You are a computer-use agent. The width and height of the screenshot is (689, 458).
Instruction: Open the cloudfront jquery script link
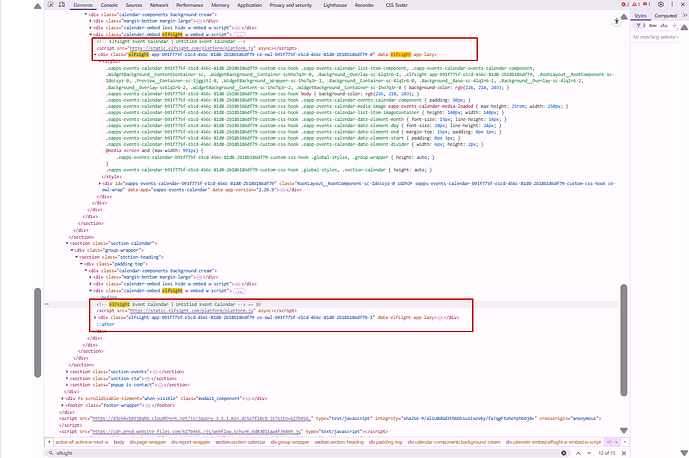[x=202, y=418]
